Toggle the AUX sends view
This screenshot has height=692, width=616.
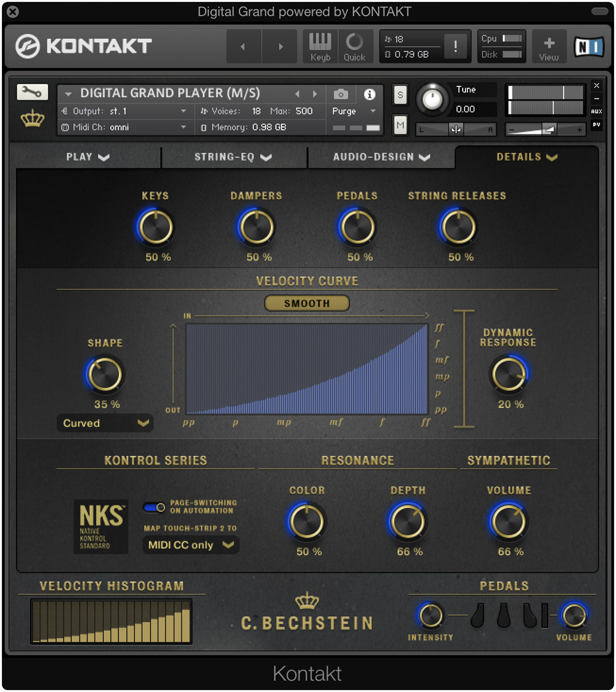click(596, 112)
